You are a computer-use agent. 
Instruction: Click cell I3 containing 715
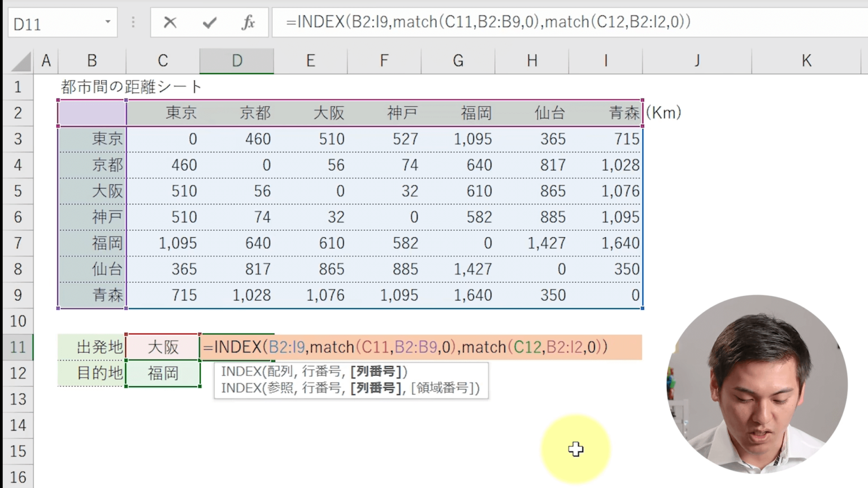point(605,139)
